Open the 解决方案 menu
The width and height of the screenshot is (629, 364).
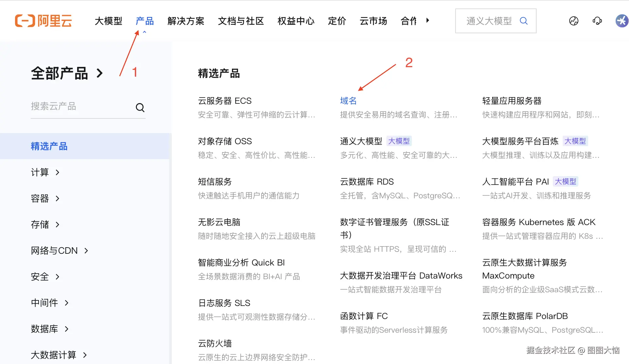(x=185, y=21)
